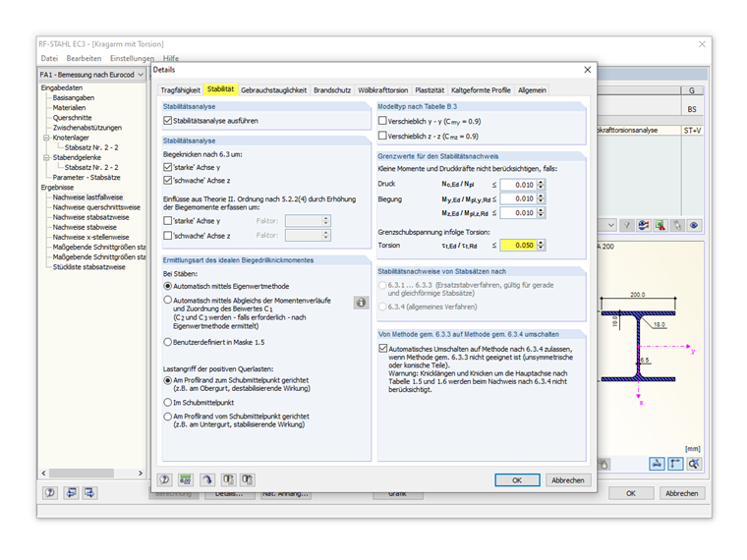Click Druck Nc,Ed/Npl value stepper
The height and width of the screenshot is (560, 747).
[x=541, y=185]
